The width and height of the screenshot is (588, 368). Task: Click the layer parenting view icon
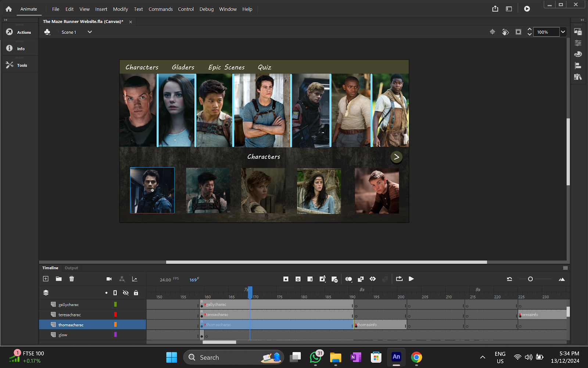pos(122,279)
